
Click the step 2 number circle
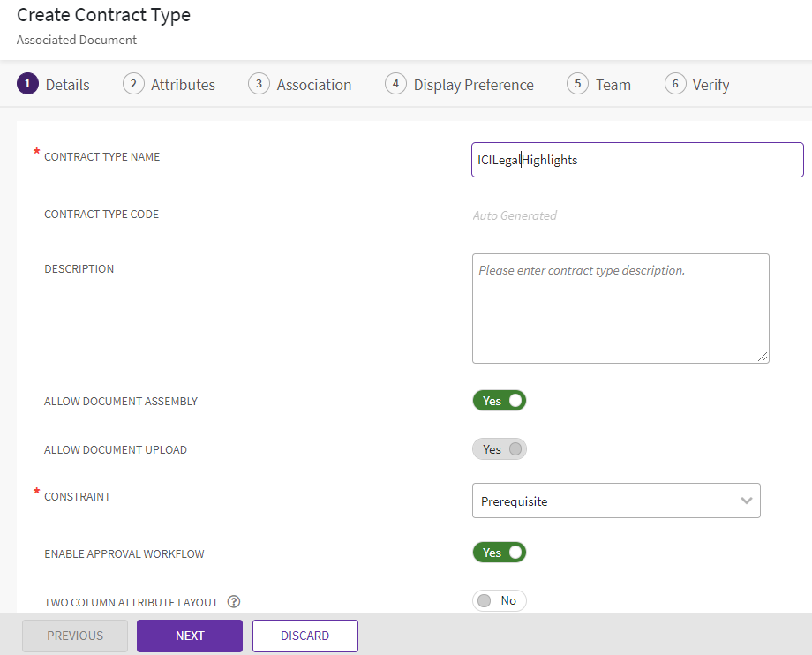click(133, 84)
